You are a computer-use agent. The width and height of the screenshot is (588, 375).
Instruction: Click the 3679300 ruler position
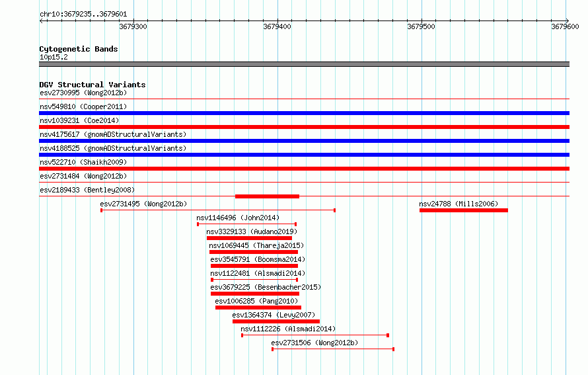(133, 26)
